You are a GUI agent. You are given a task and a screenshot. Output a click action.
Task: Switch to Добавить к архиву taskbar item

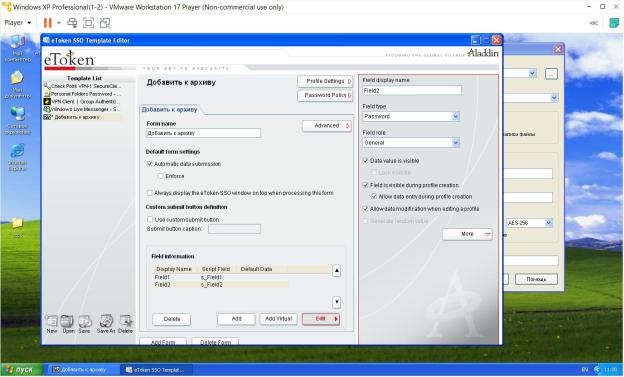[x=82, y=370]
